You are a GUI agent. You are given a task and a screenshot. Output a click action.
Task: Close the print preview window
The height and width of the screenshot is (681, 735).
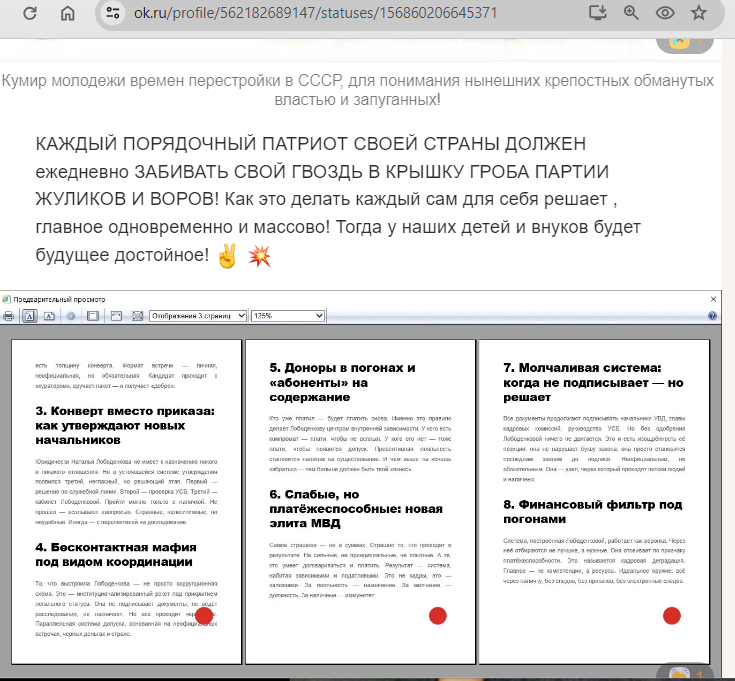713,299
